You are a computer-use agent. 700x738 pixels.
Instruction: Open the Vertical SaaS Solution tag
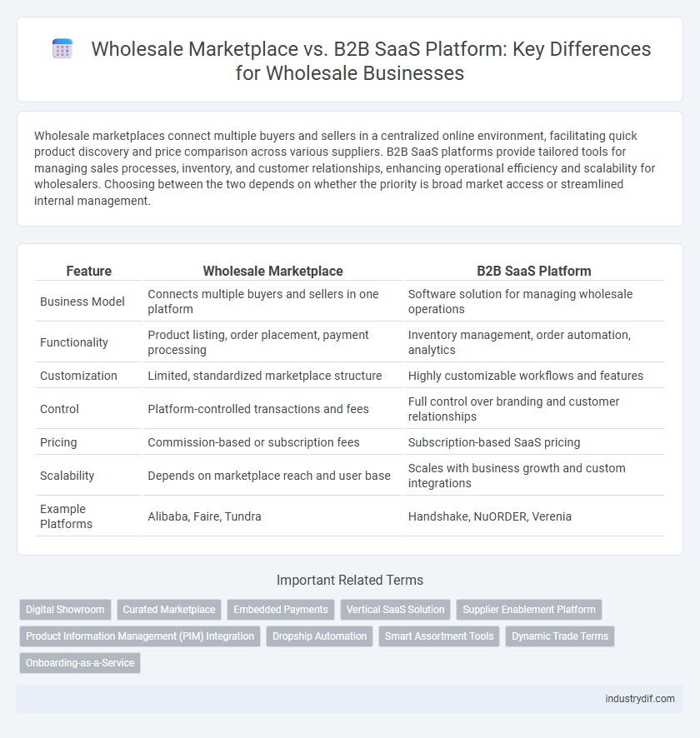pos(396,610)
